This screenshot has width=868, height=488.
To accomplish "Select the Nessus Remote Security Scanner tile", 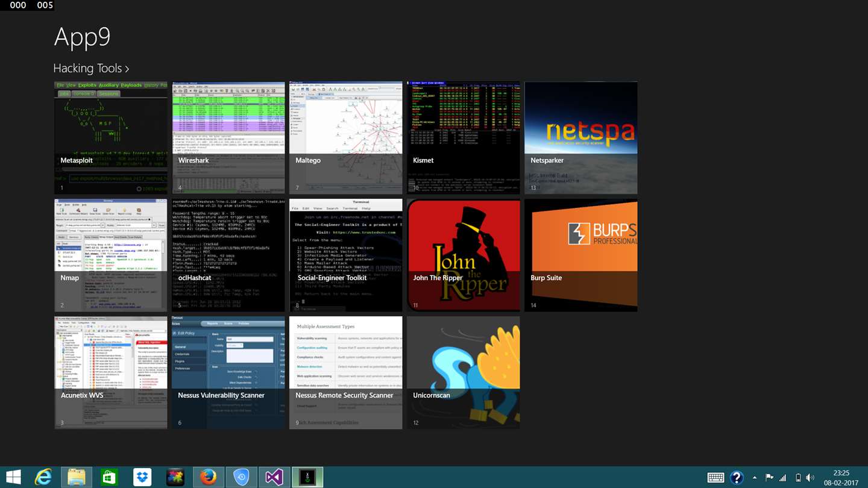I will pos(346,373).
